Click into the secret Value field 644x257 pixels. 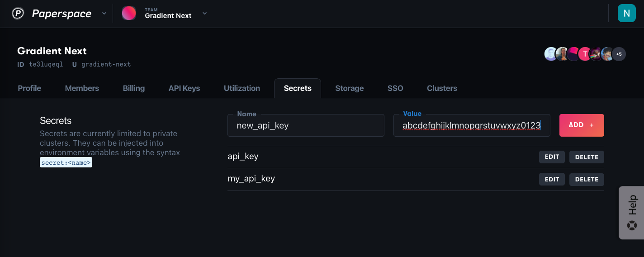point(472,125)
